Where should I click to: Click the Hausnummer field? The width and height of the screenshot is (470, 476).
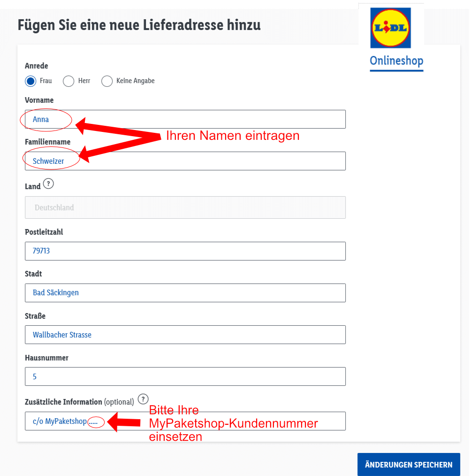[185, 376]
